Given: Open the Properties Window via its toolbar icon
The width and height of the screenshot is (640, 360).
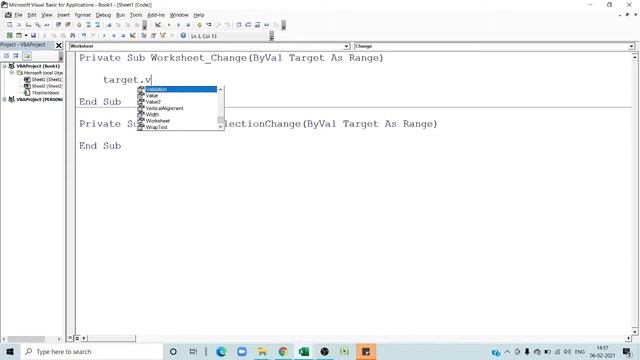Looking at the screenshot, I should click(x=153, y=36).
